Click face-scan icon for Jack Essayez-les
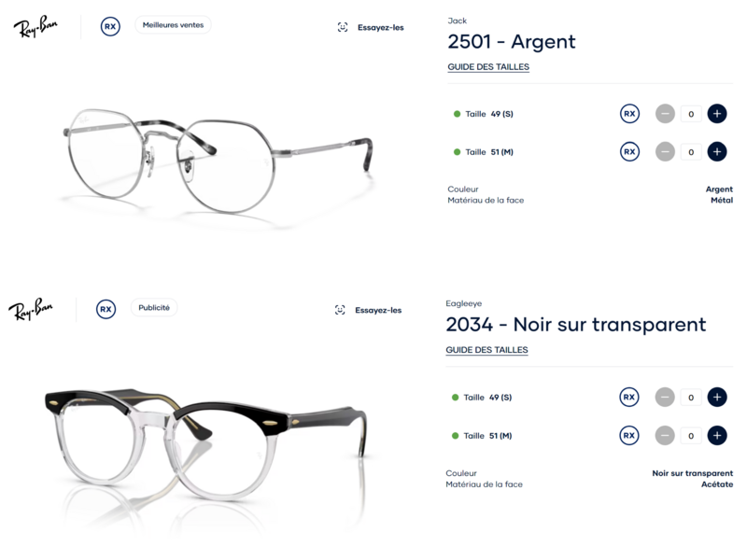This screenshot has width=747, height=560. click(x=343, y=27)
